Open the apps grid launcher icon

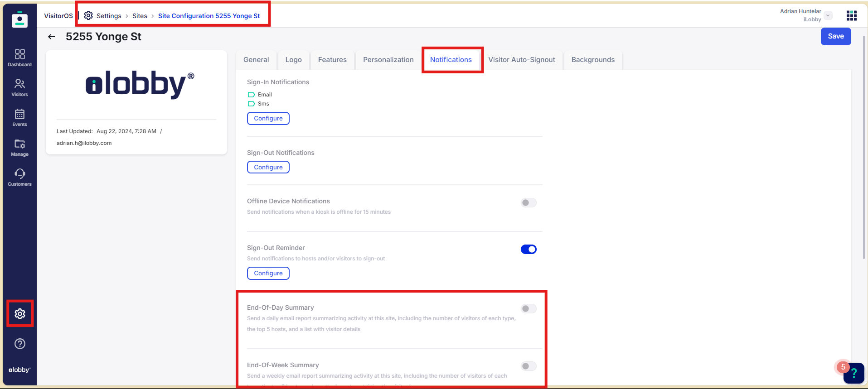[x=851, y=16]
